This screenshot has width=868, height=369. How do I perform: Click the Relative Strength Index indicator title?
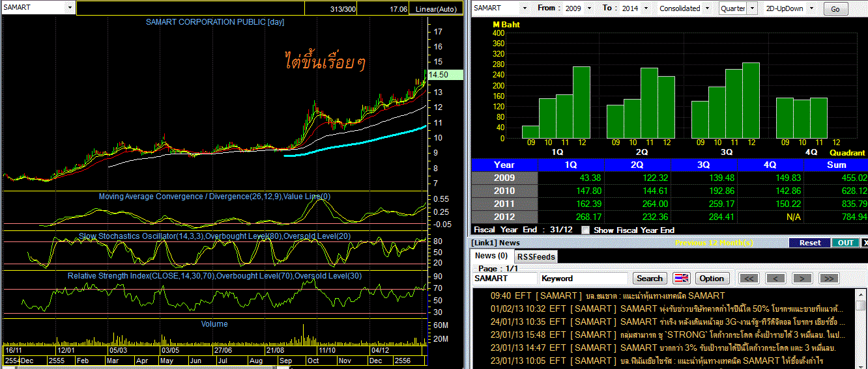[214, 276]
